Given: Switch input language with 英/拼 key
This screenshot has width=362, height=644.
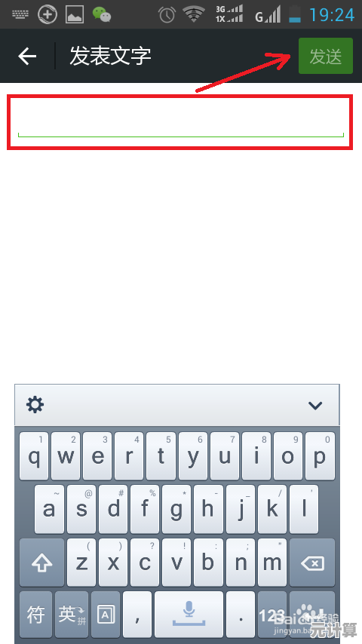Looking at the screenshot, I should click(x=72, y=615).
